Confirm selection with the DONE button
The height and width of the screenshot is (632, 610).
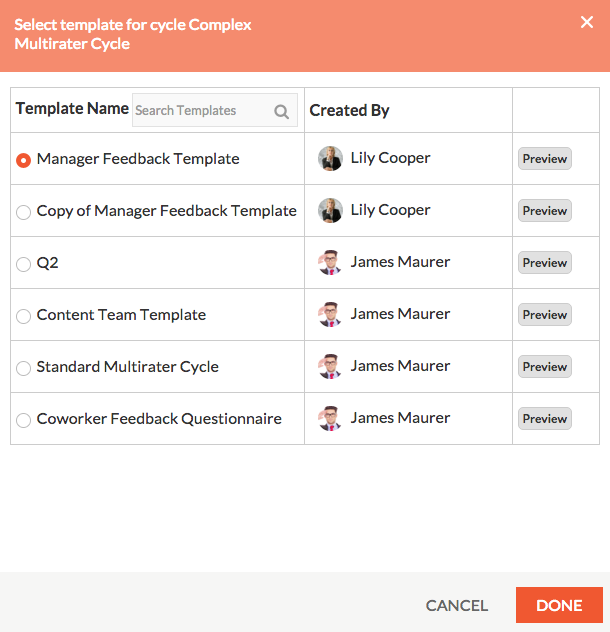pyautogui.click(x=559, y=605)
